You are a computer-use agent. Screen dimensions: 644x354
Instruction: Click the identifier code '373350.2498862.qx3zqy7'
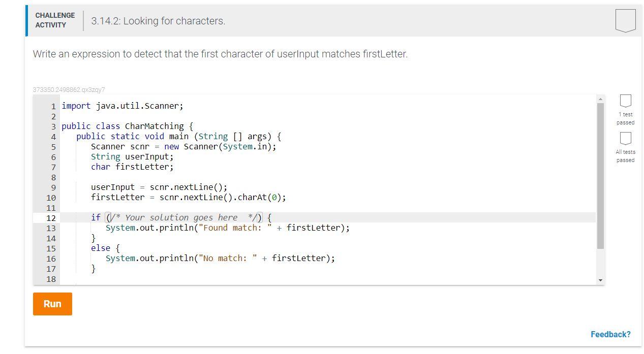[x=69, y=89]
